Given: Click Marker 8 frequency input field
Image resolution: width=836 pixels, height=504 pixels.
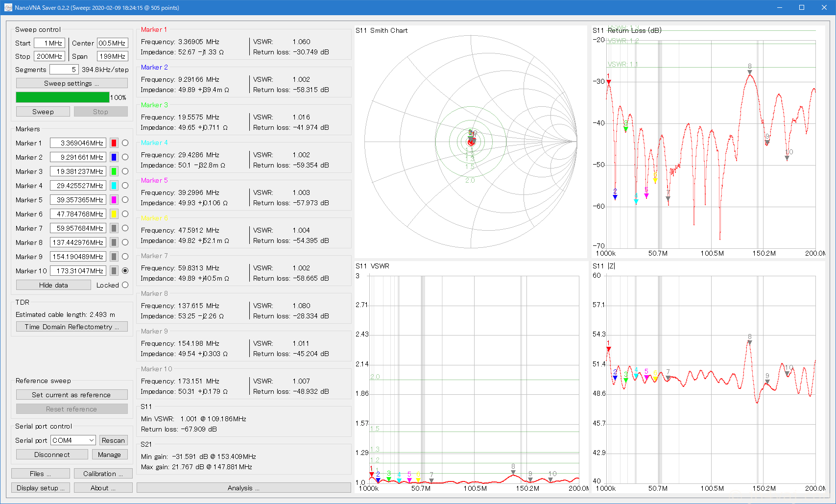Looking at the screenshot, I should coord(78,242).
